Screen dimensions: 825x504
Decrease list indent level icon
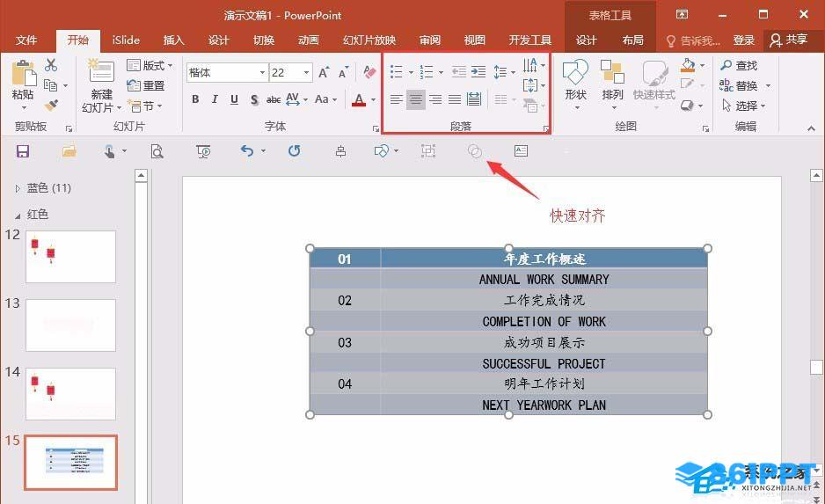point(459,72)
